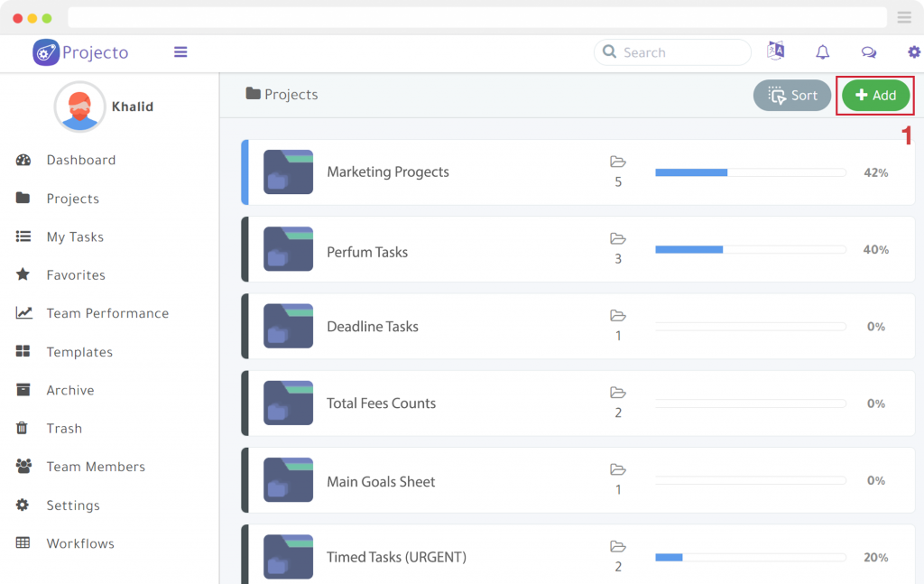This screenshot has height=584, width=924.
Task: Click the Team Members people icon
Action: 23,466
